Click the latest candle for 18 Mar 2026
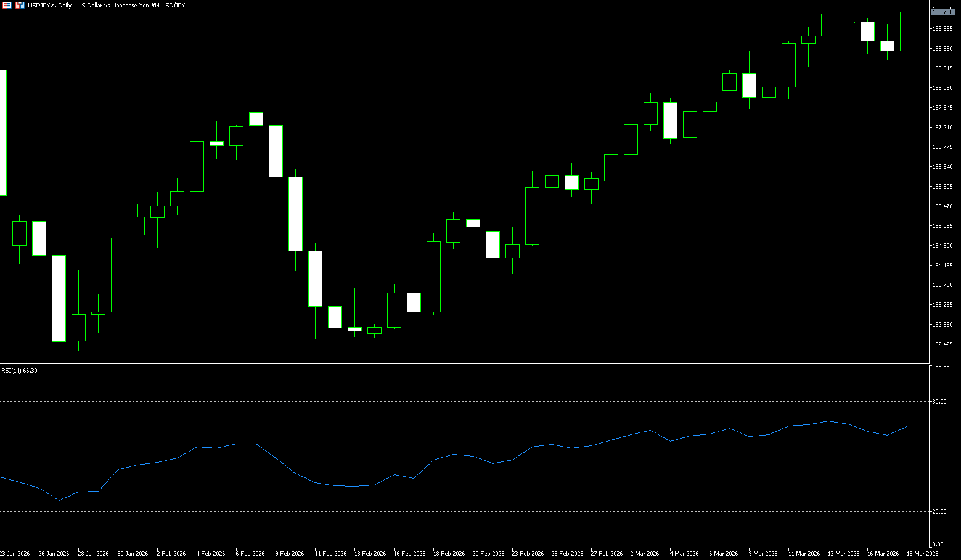This screenshot has width=961, height=560. (x=907, y=31)
